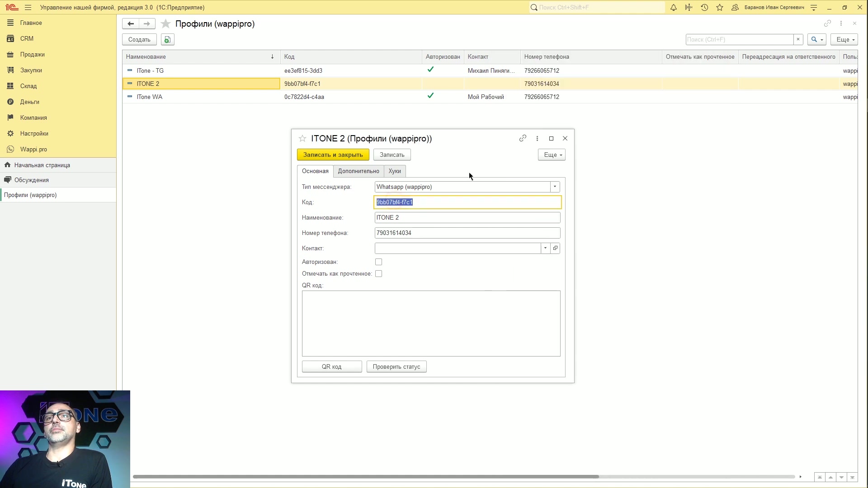Open the notifications bell icon

[673, 8]
